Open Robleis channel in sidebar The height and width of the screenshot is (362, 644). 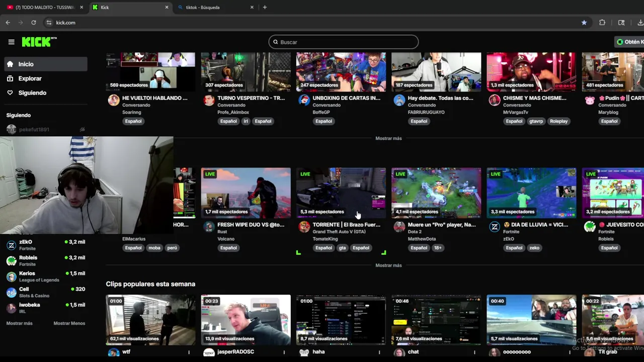click(46, 260)
